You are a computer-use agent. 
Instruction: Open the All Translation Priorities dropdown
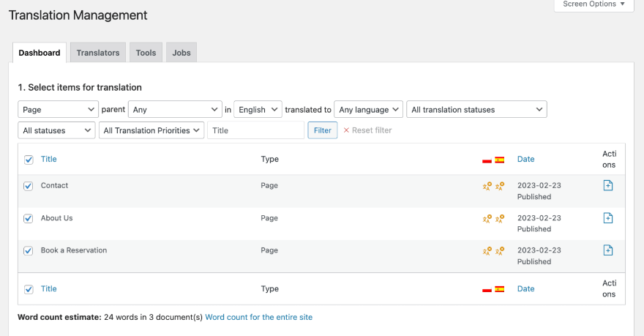[x=151, y=130]
